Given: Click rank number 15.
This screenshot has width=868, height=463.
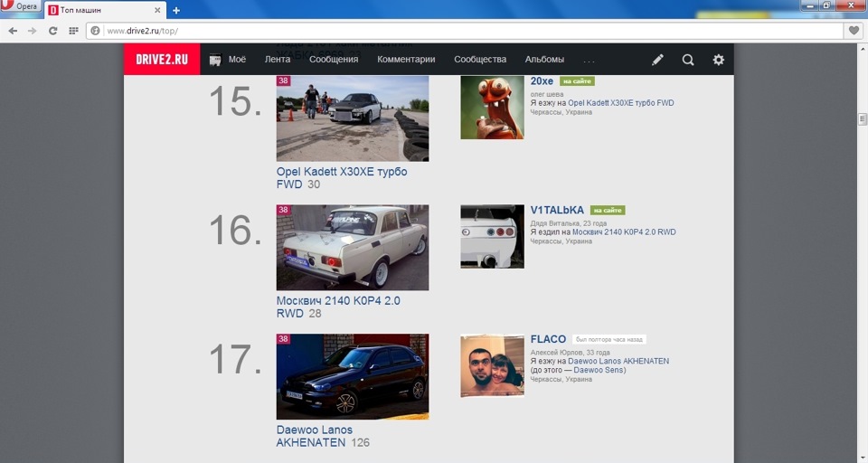Looking at the screenshot, I should (235, 101).
